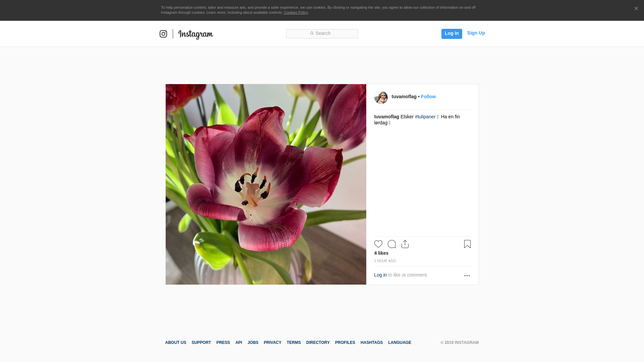Open the three-dot more options menu
The height and width of the screenshot is (362, 644).
(467, 276)
